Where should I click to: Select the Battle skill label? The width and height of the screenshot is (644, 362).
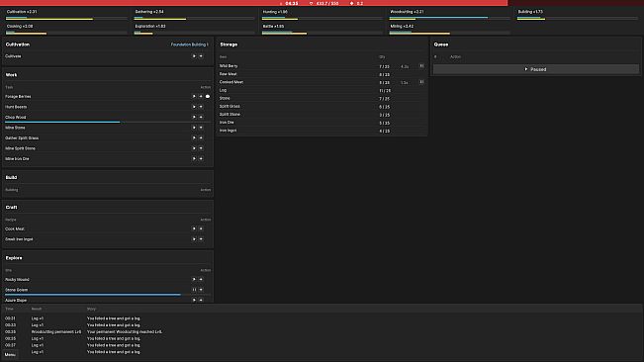click(x=274, y=27)
